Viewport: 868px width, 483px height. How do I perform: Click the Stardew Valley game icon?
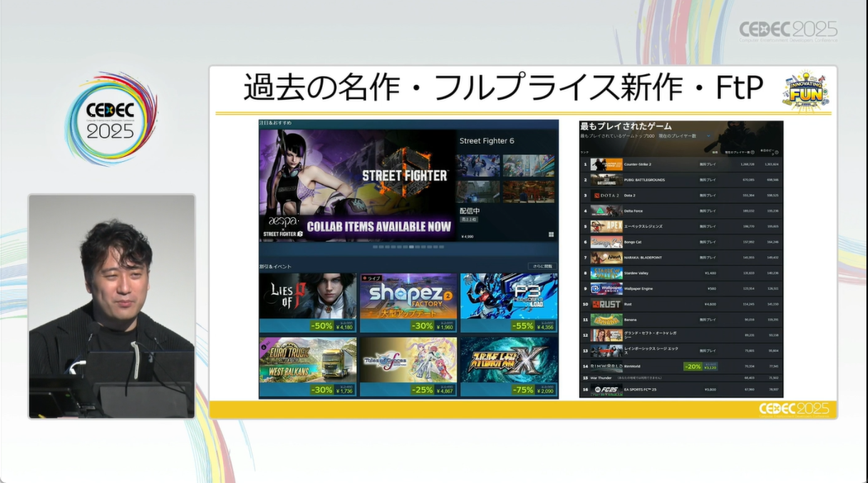tap(605, 273)
